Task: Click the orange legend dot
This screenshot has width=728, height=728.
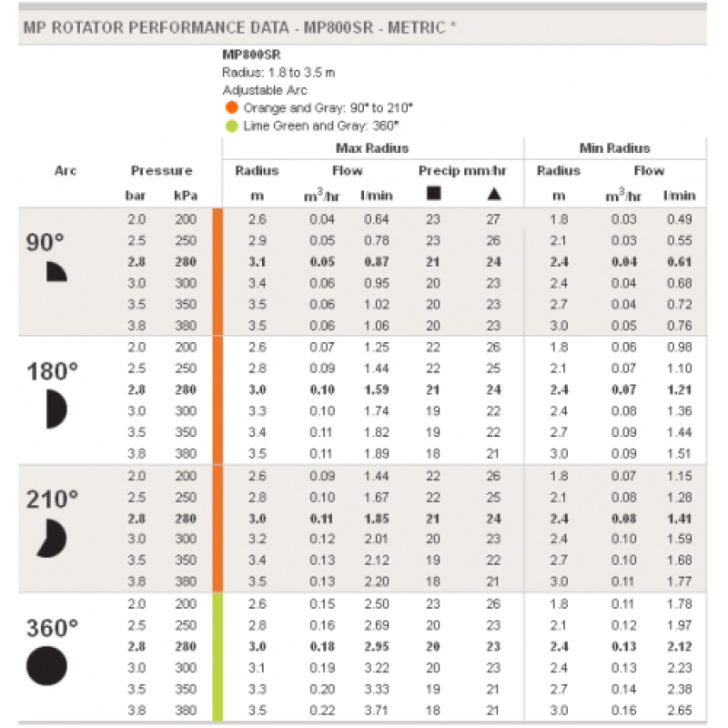Action: [x=231, y=107]
